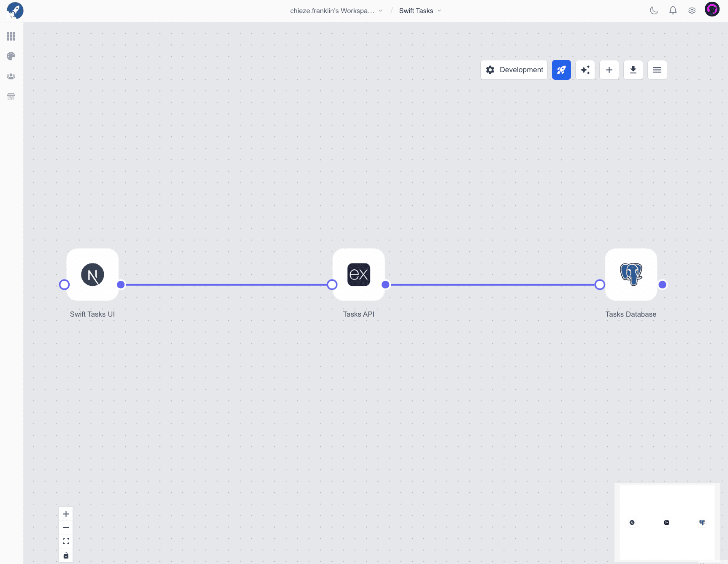The width and height of the screenshot is (728, 564).
Task: Click the Swift Tasks UI label
Action: click(92, 314)
